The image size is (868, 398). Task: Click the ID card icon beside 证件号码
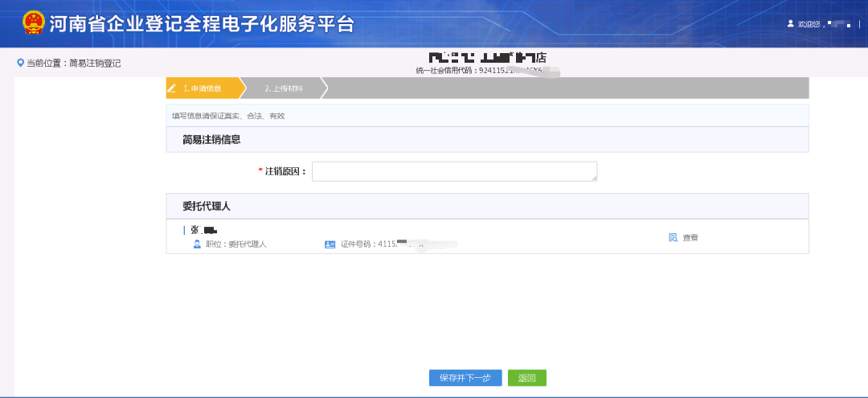pos(330,244)
